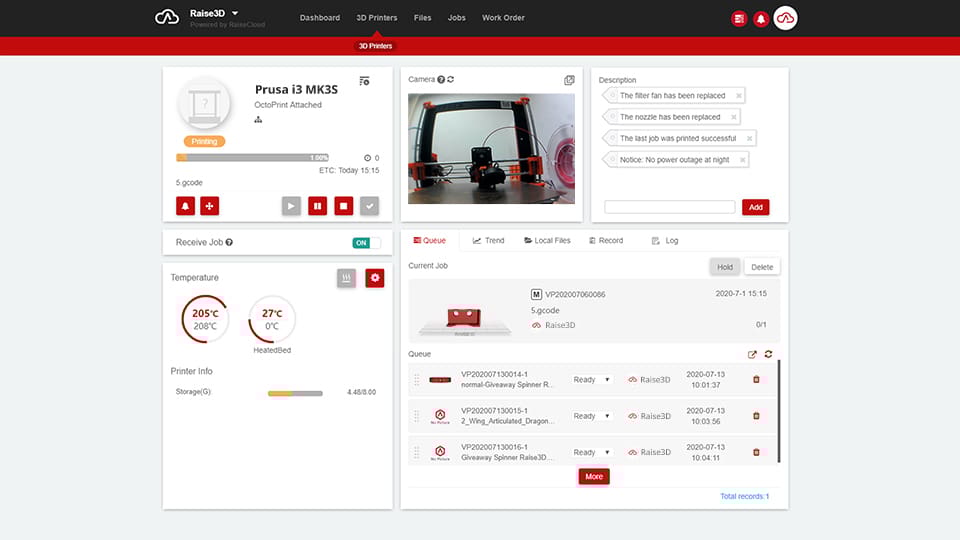Stop the current print

(343, 206)
